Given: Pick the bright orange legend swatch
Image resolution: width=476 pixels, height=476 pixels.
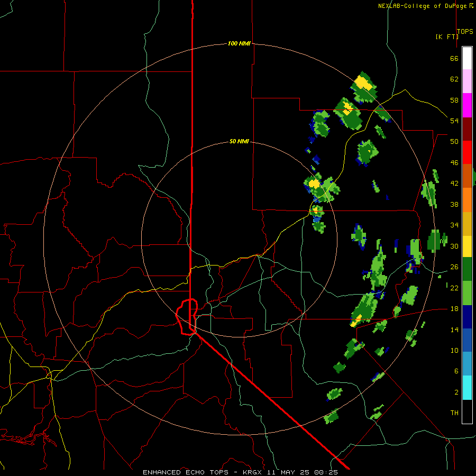Looking at the screenshot, I should (x=467, y=200).
